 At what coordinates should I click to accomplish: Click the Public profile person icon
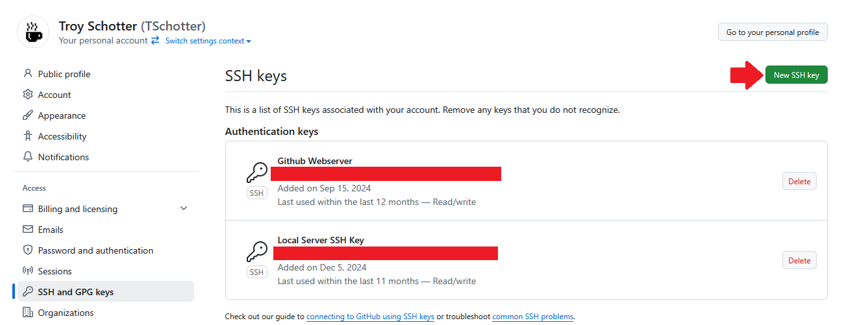coord(28,74)
